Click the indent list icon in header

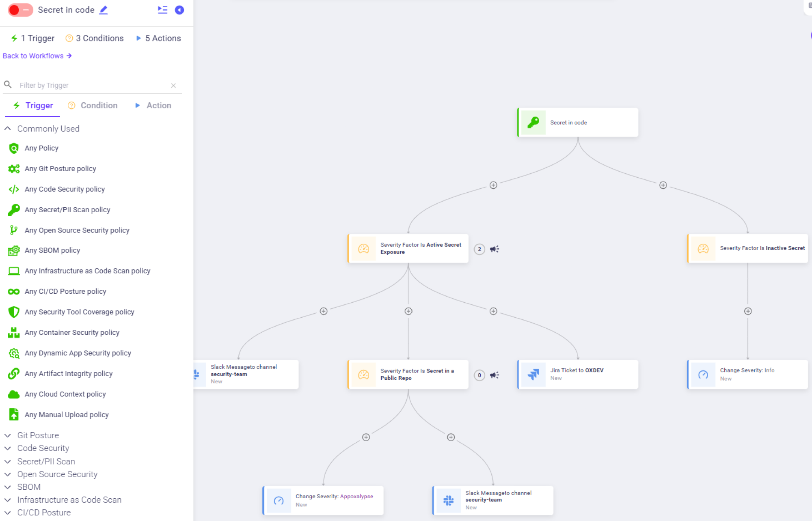pos(162,10)
